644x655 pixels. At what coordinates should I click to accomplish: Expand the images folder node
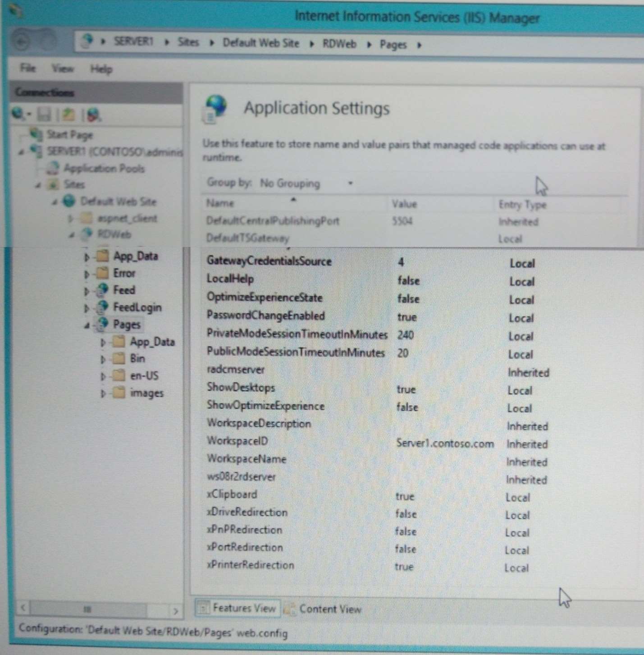[104, 394]
